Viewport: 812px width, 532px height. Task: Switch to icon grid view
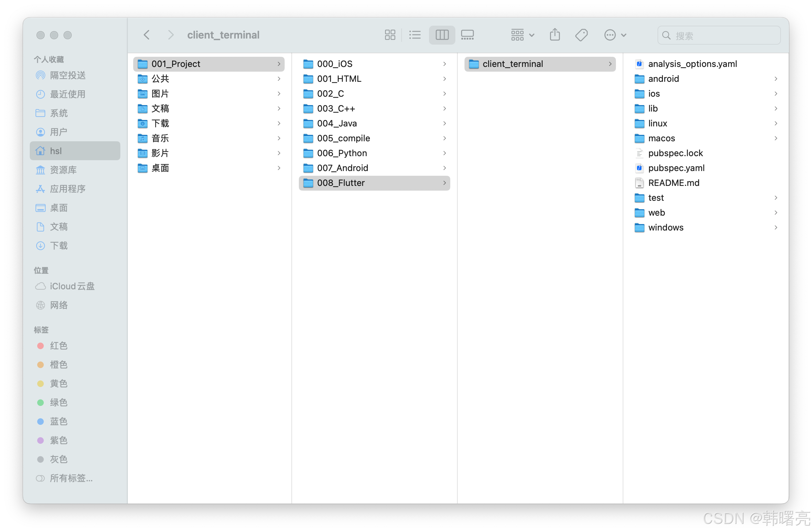point(390,35)
